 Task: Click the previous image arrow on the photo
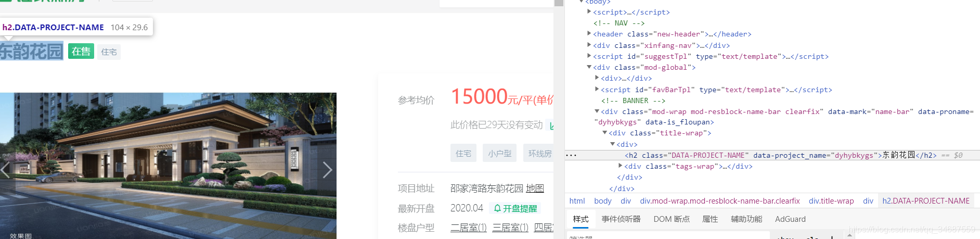[5, 170]
